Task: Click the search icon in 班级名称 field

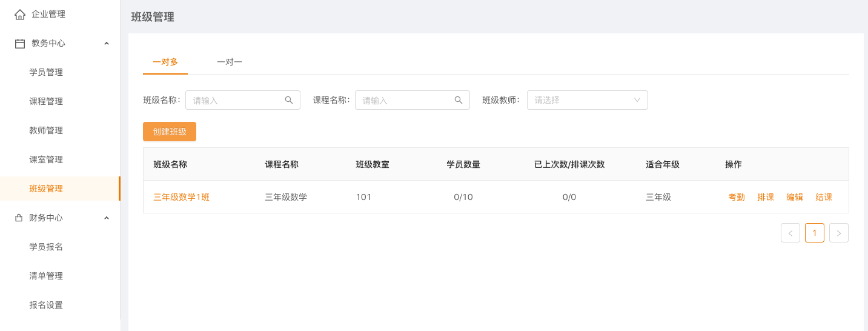Action: pos(289,100)
